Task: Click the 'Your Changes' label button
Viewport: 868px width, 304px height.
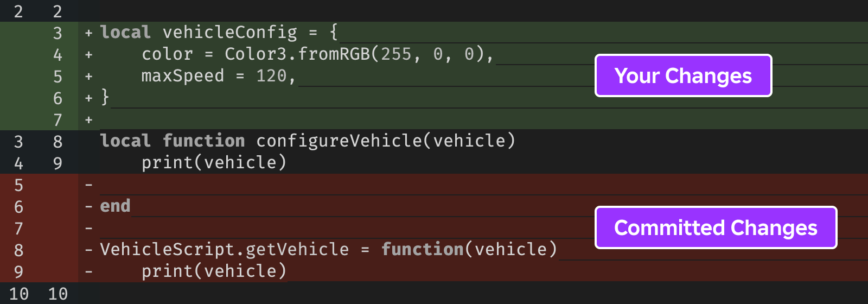Action: 683,75
